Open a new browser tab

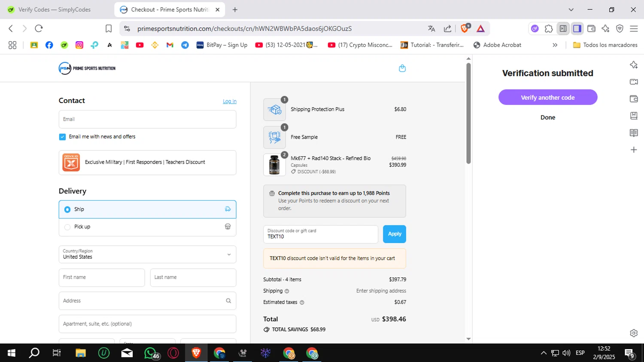click(235, 9)
